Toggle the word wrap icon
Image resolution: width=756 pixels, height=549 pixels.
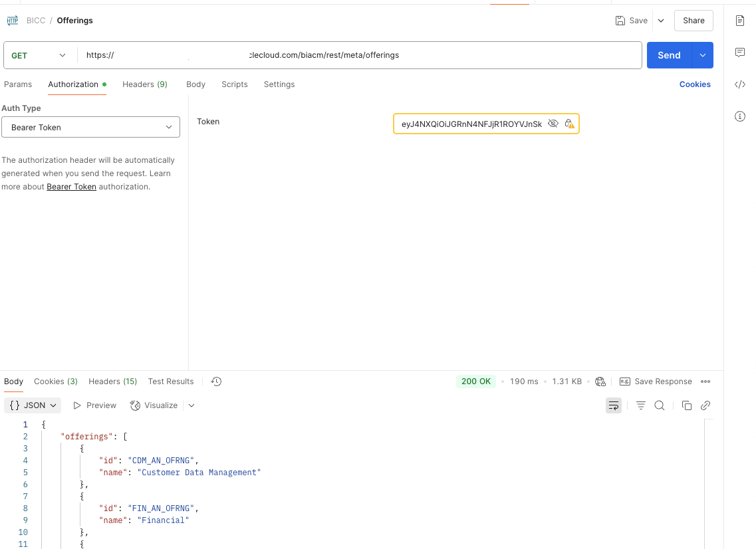(613, 405)
